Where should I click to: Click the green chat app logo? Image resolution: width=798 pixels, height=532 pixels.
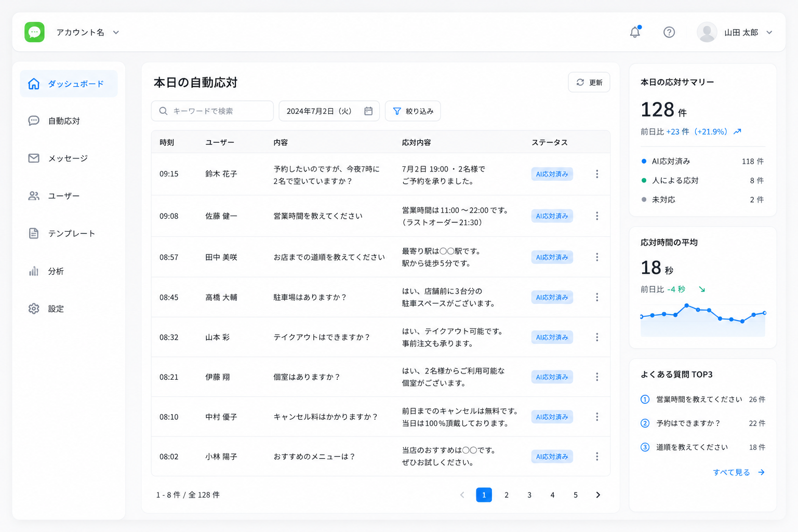pyautogui.click(x=34, y=32)
